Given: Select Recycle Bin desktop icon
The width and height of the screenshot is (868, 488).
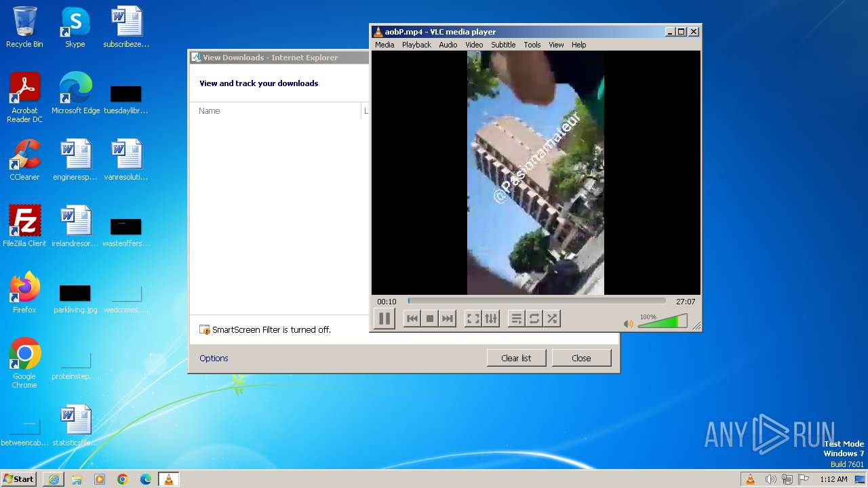Looking at the screenshot, I should 24,27.
